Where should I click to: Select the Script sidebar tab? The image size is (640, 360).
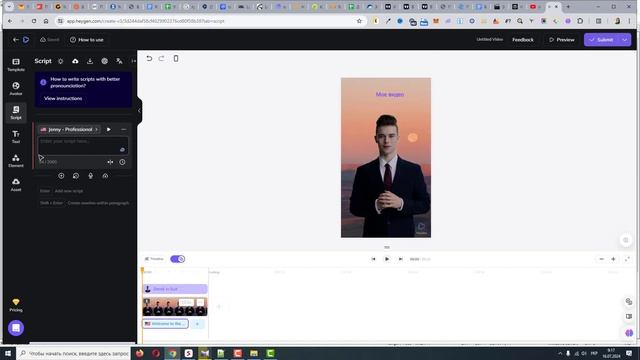tap(16, 112)
